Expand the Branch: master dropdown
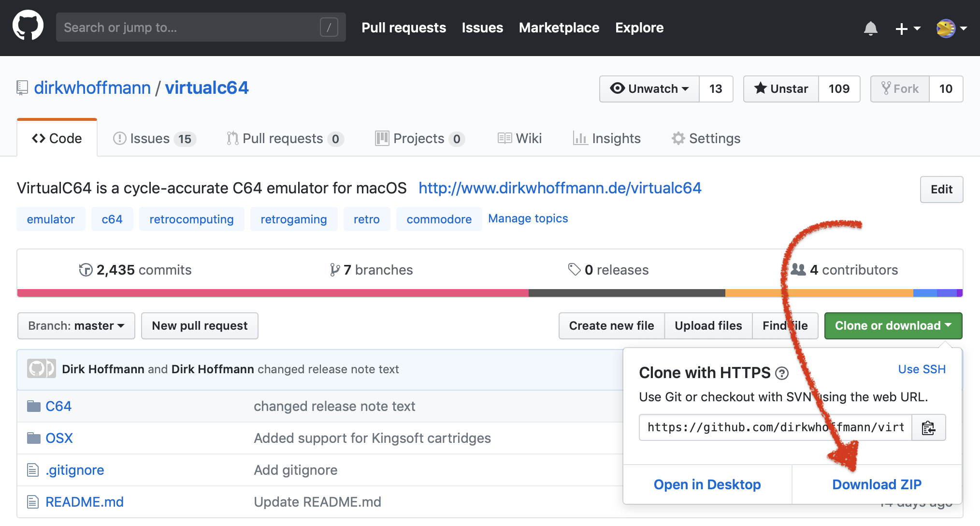The width and height of the screenshot is (980, 526). 76,326
